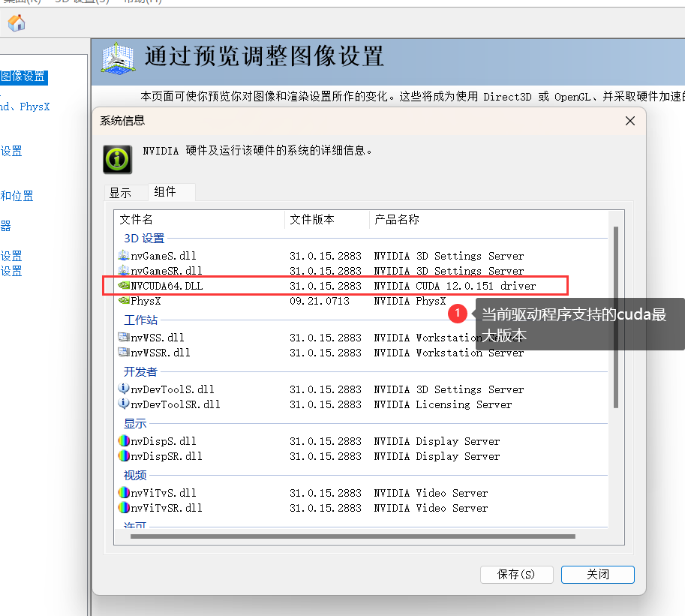The image size is (685, 616).
Task: Click the nvWSS.dll file icon
Action: coord(124,338)
